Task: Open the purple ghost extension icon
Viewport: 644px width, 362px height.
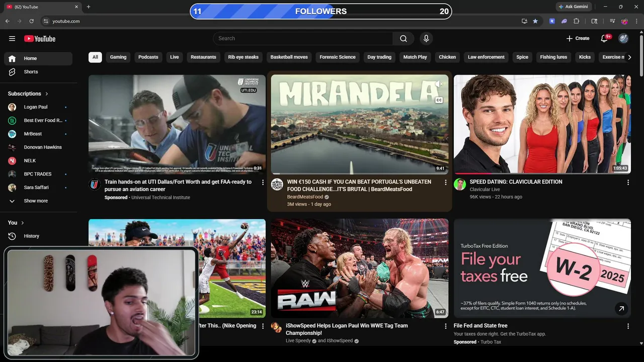Action: coord(565,21)
